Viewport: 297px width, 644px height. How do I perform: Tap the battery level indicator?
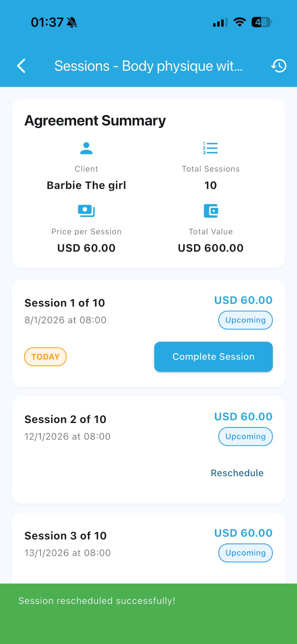coord(261,22)
